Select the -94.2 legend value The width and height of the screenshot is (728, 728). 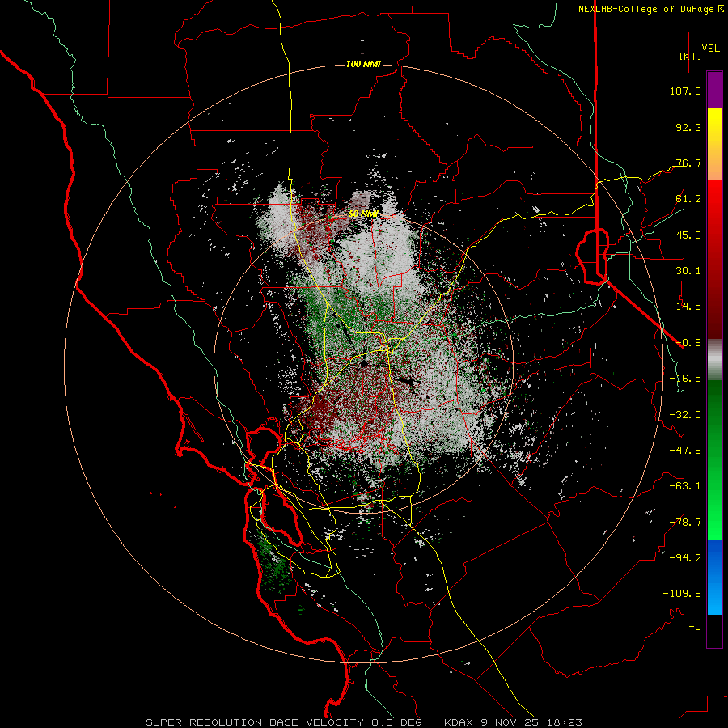tap(685, 558)
